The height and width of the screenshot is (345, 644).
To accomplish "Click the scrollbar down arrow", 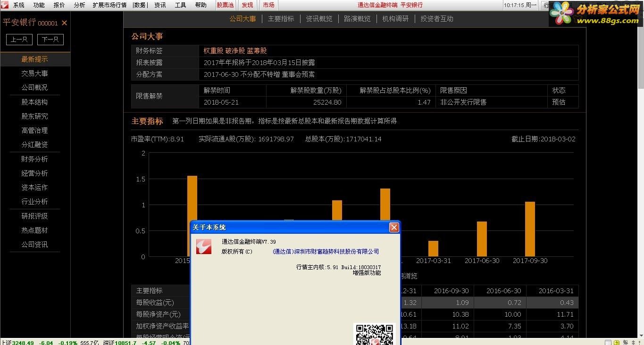I will pos(641,335).
